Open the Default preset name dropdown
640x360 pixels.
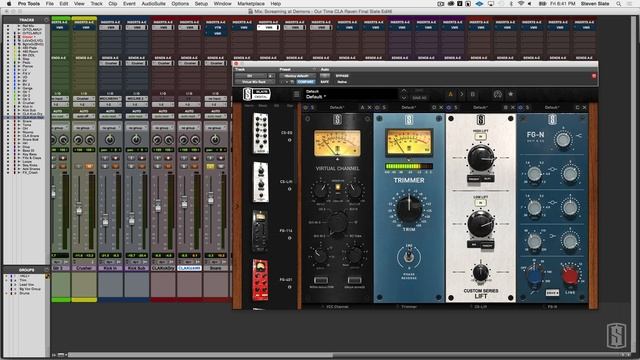coord(316,97)
